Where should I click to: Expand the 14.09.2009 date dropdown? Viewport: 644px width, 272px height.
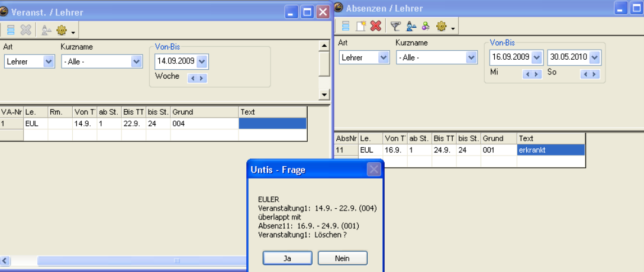(x=202, y=61)
